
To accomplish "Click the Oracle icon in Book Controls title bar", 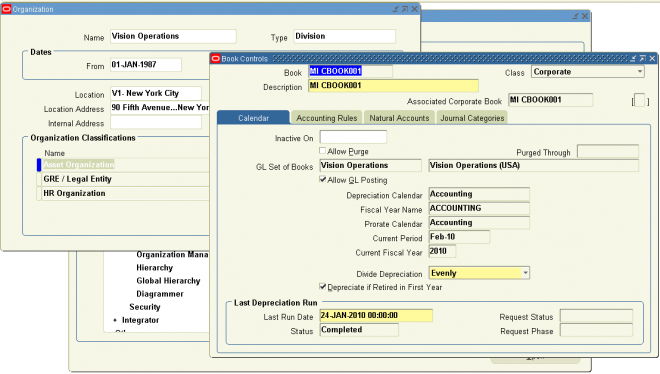I will 216,58.
